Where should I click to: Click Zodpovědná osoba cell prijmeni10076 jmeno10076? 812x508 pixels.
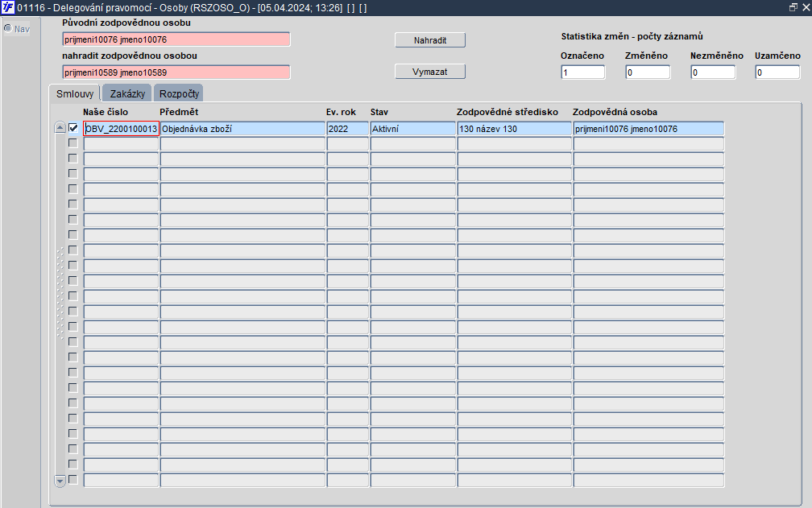click(x=648, y=129)
